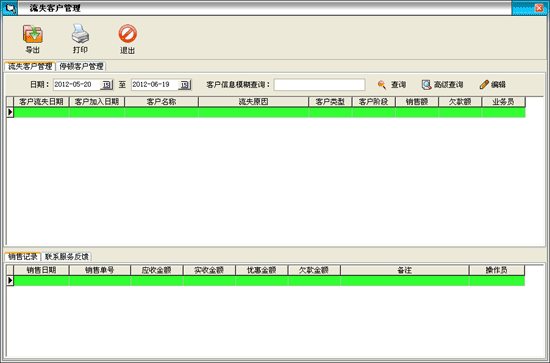This screenshot has width=550, height=363.
Task: Click the 客户信息模糊查询 input field
Action: (x=319, y=85)
